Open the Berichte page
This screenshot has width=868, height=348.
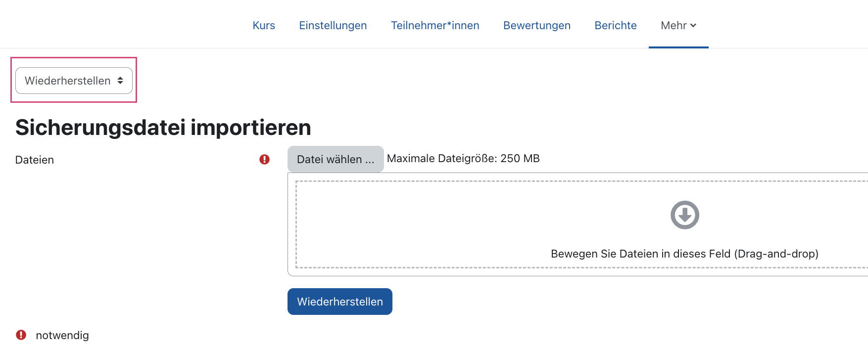[x=616, y=25]
